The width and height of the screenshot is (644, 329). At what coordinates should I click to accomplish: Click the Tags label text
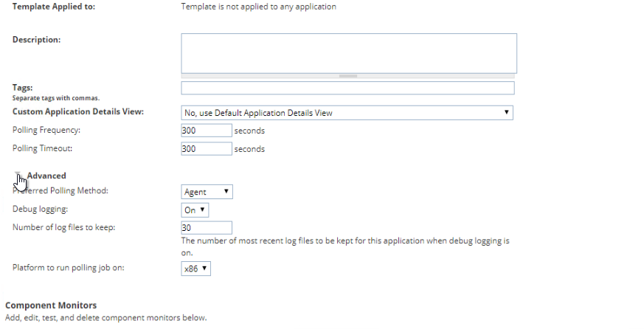point(23,88)
